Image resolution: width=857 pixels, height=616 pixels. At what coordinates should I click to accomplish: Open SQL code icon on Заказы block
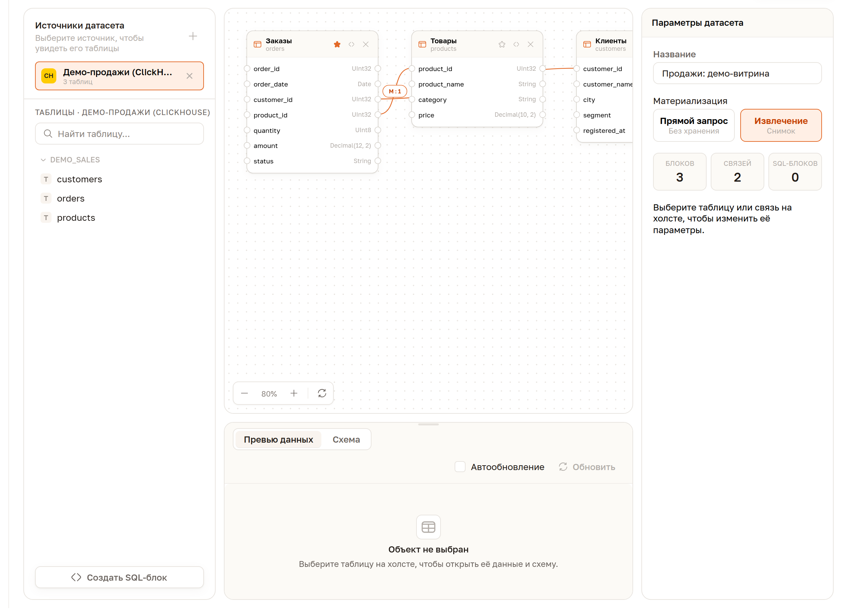pos(351,44)
